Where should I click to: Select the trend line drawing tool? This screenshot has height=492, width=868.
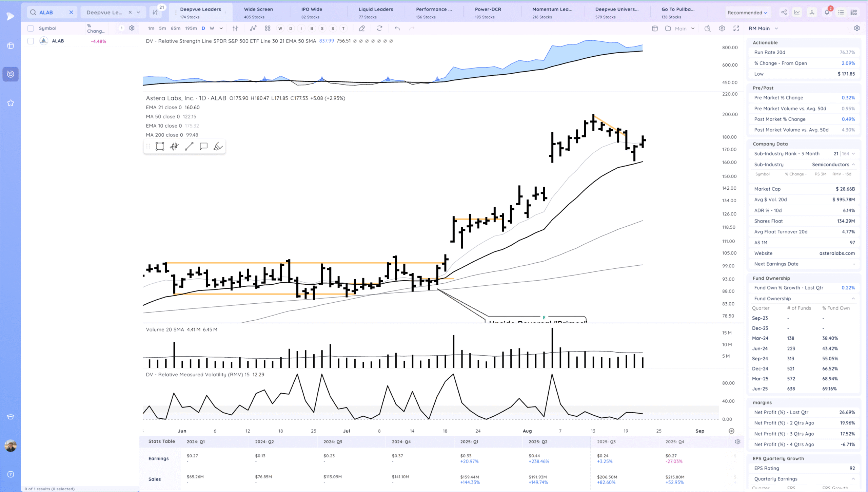point(189,146)
